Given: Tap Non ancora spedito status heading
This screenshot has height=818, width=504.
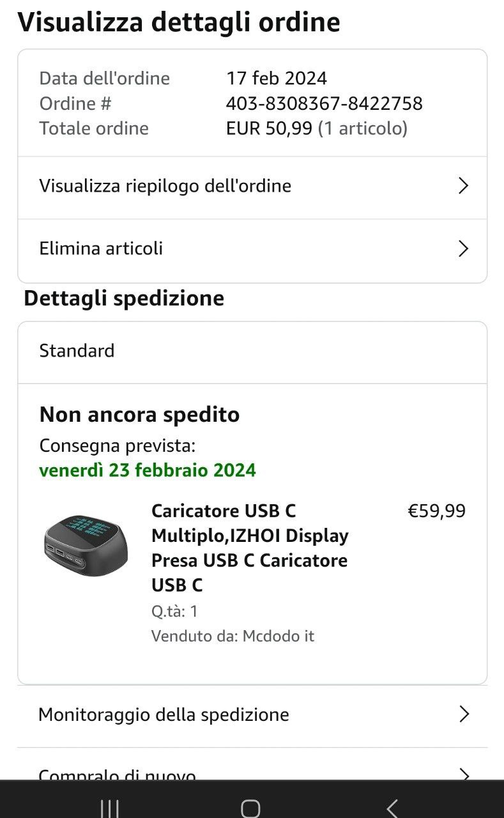Looking at the screenshot, I should (139, 415).
